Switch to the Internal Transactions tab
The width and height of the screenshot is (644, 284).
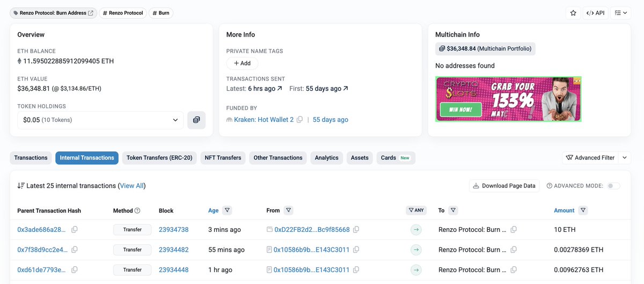click(87, 158)
